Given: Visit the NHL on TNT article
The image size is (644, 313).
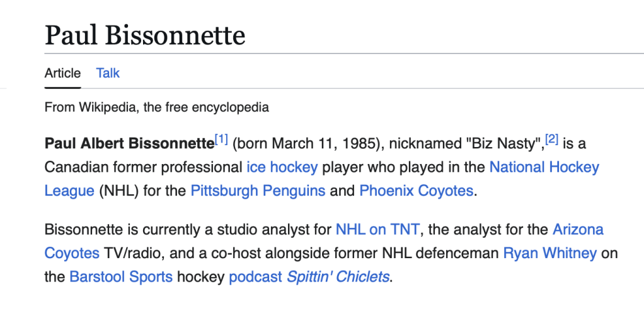Looking at the screenshot, I should coord(378,229).
